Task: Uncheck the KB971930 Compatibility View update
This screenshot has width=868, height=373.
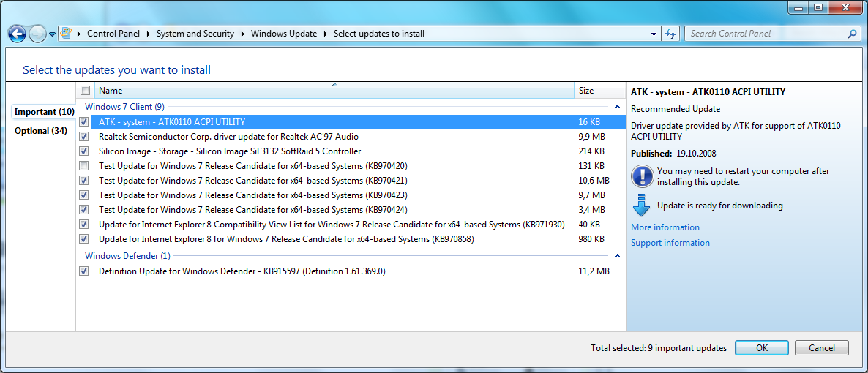Action: point(84,225)
